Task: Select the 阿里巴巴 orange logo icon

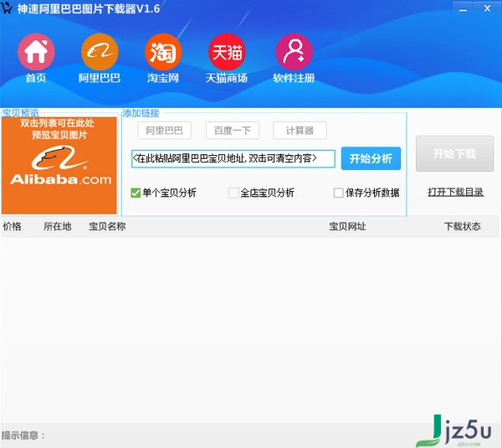Action: pyautogui.click(x=100, y=52)
